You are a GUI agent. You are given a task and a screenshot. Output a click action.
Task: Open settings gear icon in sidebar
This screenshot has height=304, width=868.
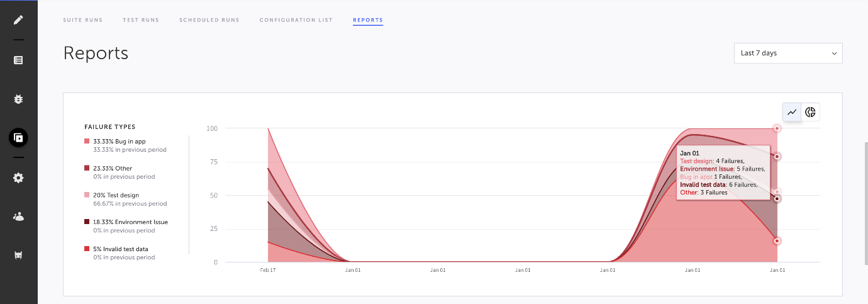(x=18, y=178)
